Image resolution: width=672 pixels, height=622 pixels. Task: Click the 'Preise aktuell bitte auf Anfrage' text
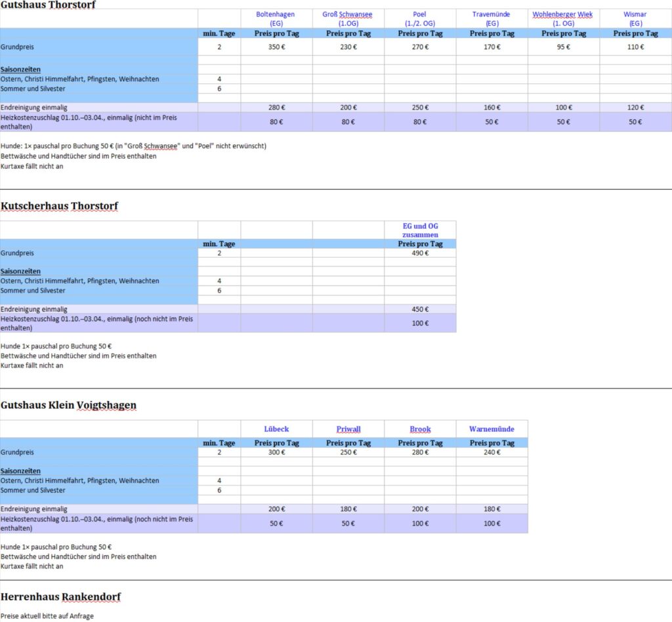pyautogui.click(x=47, y=616)
